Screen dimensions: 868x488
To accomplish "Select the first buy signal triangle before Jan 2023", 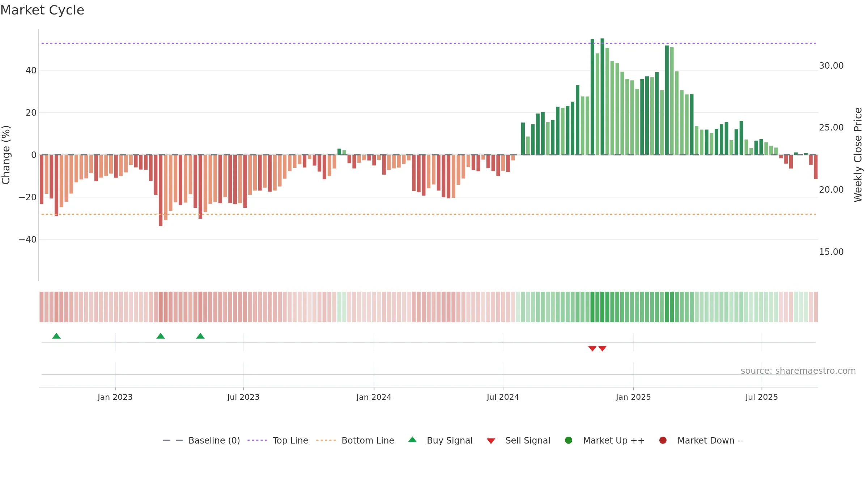I will coord(56,336).
